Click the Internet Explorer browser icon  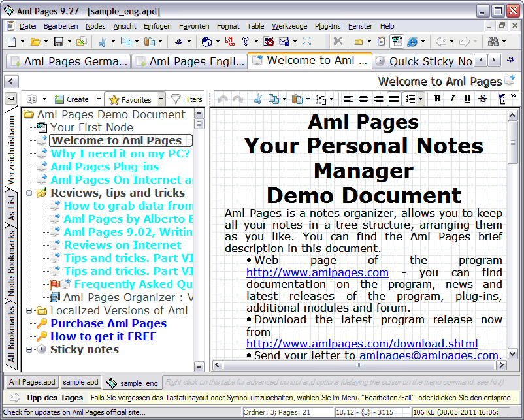coord(412,42)
